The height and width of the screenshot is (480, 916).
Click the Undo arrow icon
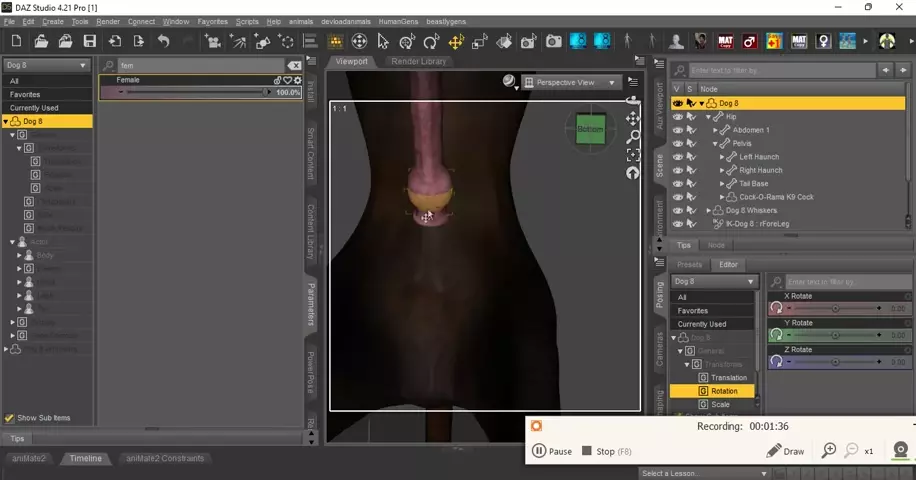coord(163,41)
